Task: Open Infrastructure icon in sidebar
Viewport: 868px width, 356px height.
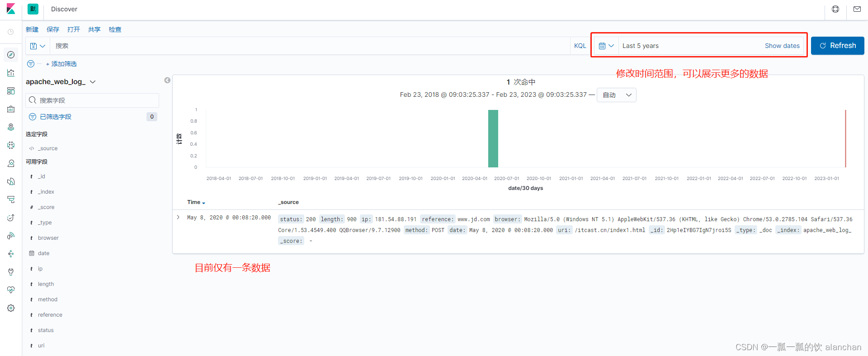Action: 11,163
